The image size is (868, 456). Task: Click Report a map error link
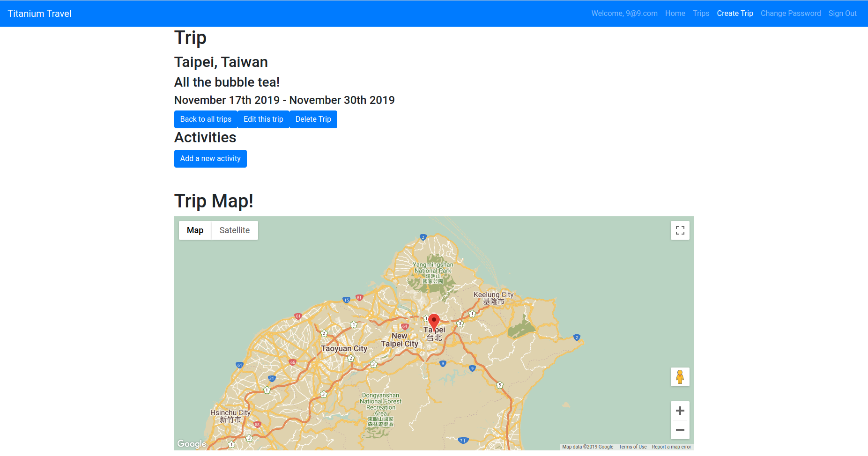(671, 447)
